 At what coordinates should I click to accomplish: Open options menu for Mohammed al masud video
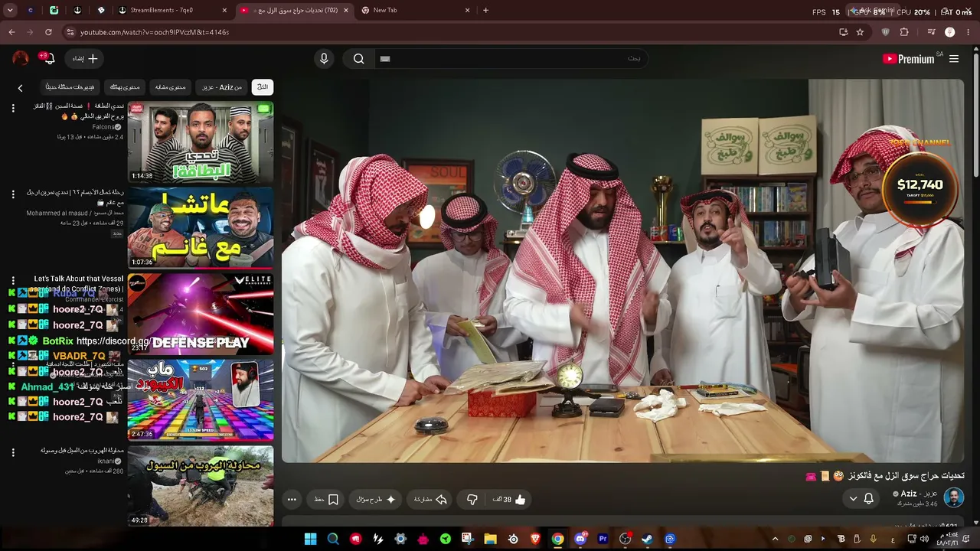tap(13, 194)
